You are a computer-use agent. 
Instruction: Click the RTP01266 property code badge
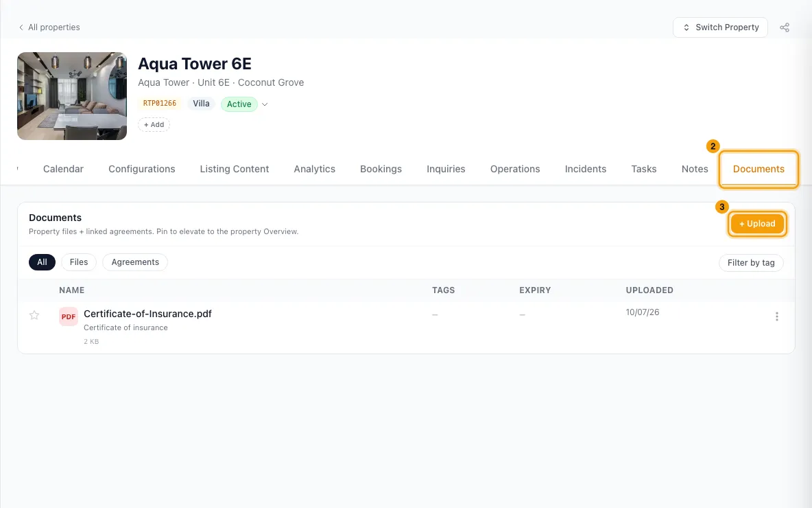tap(160, 103)
